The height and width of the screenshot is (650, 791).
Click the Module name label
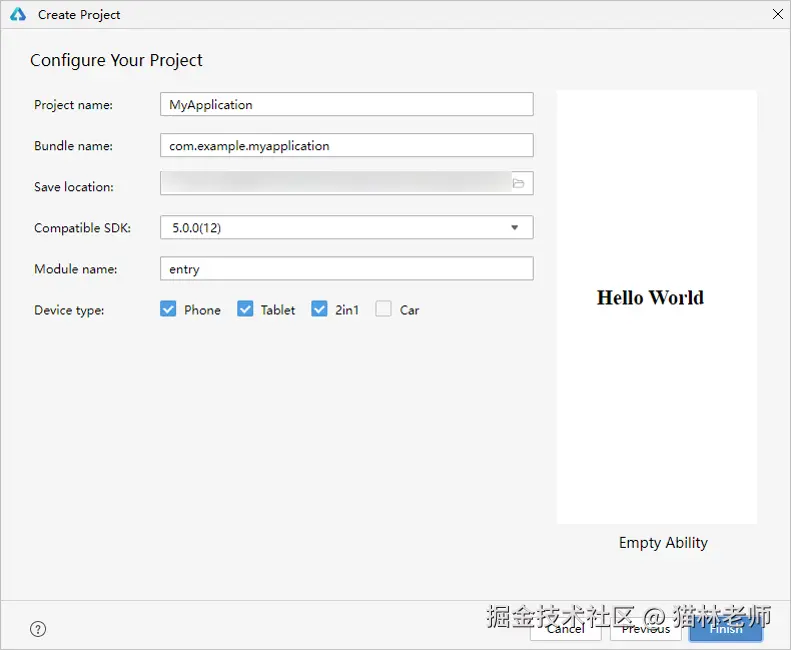(75, 268)
